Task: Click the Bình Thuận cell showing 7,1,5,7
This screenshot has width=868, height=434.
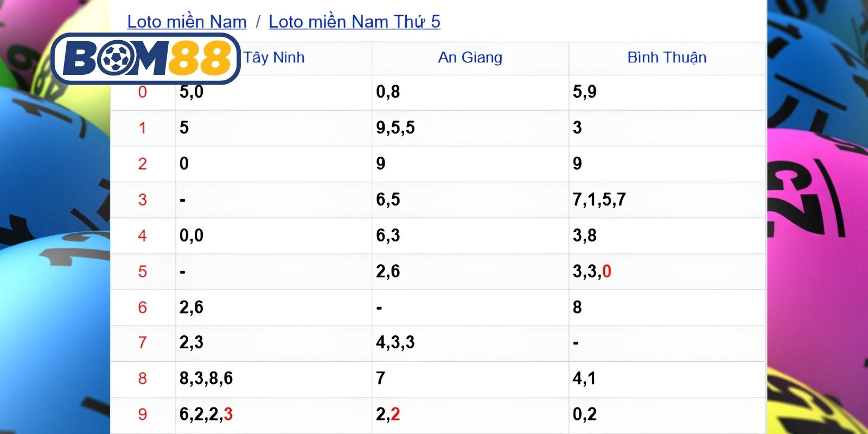Action: (667, 200)
